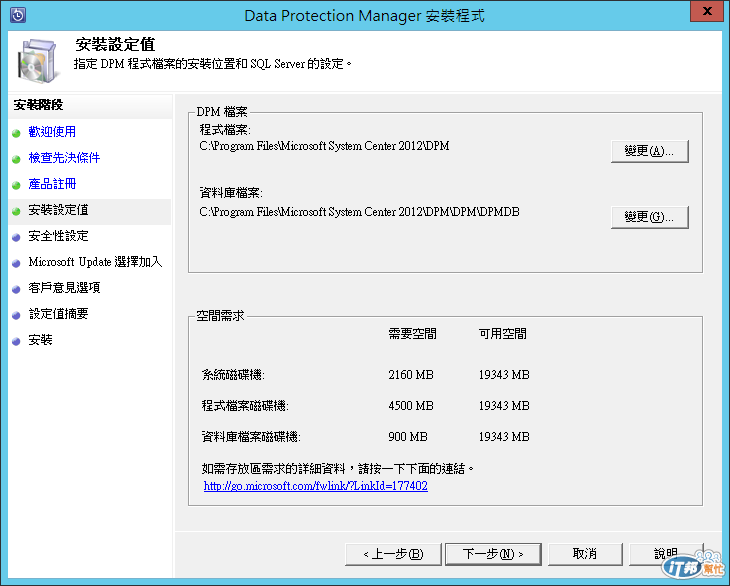Click the 程式檔案: label
The width and height of the screenshot is (730, 586).
click(x=226, y=130)
